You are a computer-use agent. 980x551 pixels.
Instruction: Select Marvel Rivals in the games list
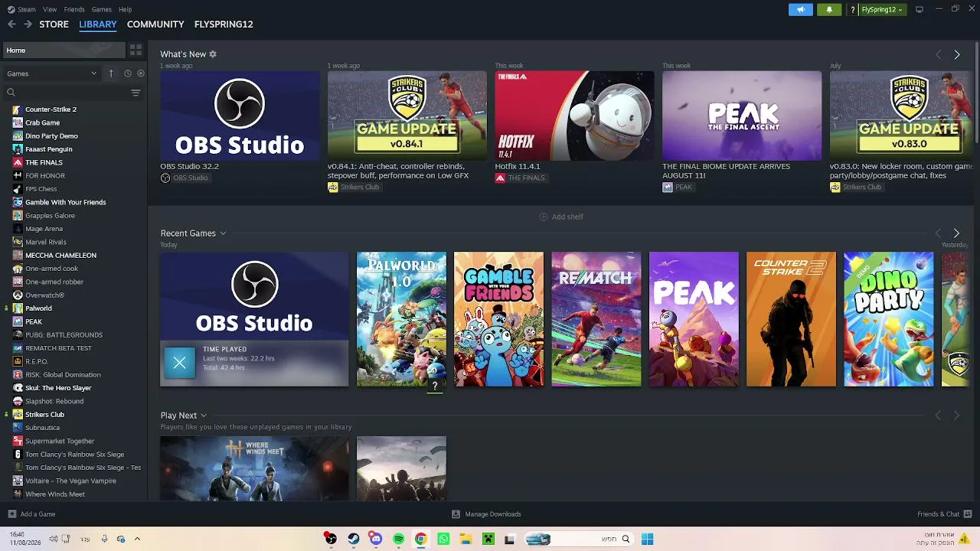46,242
